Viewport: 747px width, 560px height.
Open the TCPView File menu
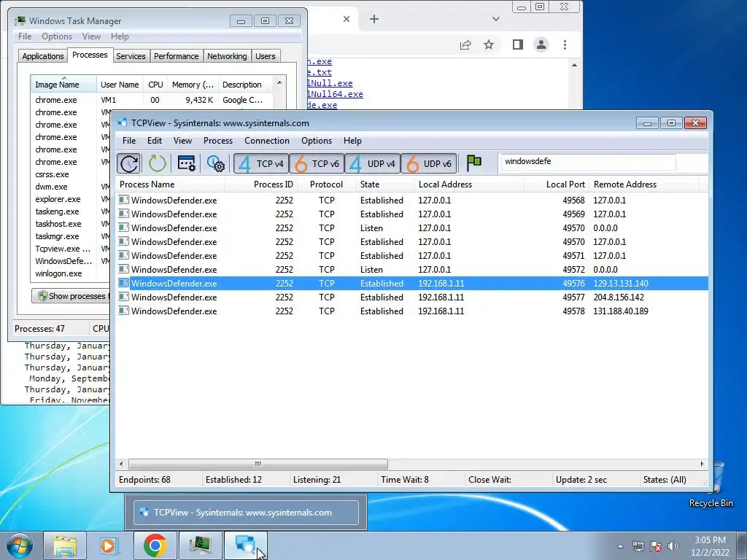coord(129,141)
